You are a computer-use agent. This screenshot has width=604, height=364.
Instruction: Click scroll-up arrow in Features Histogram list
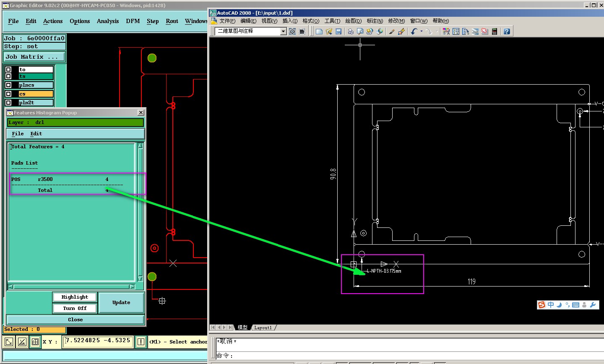coord(140,146)
